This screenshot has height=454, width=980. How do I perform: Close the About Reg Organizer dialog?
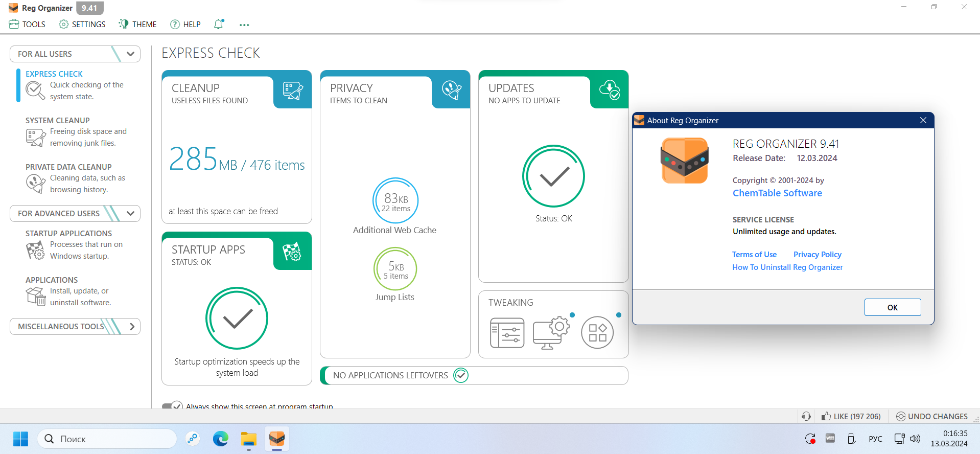pyautogui.click(x=923, y=120)
